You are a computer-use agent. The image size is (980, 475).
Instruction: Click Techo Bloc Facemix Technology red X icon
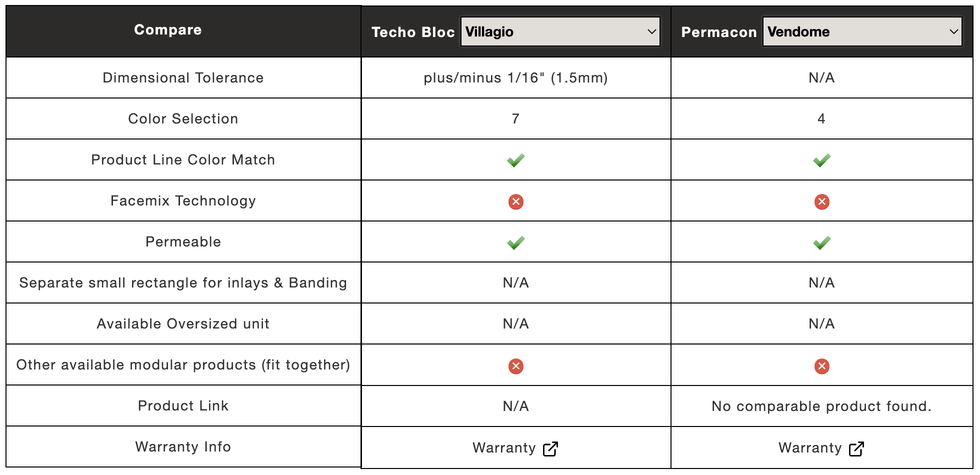[x=516, y=202]
